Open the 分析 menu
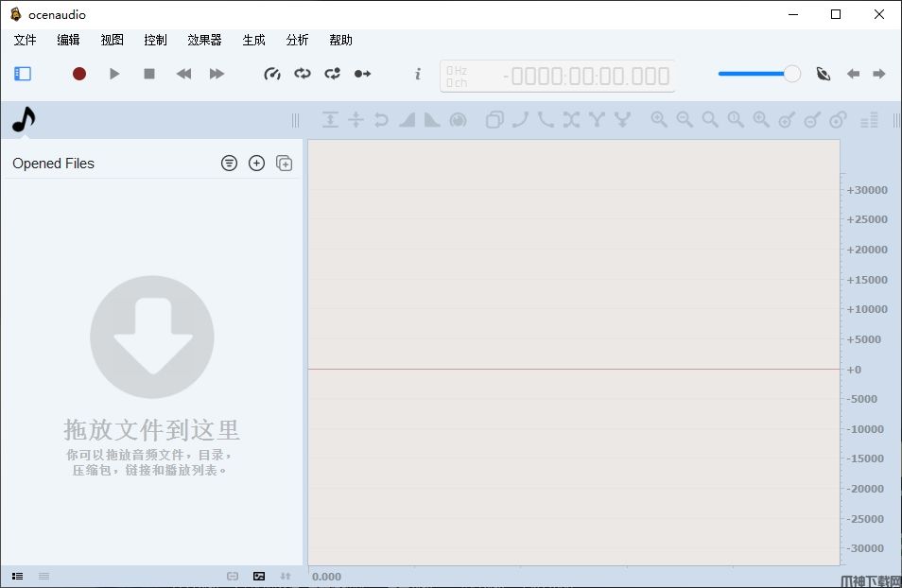This screenshot has height=588, width=902. (297, 40)
